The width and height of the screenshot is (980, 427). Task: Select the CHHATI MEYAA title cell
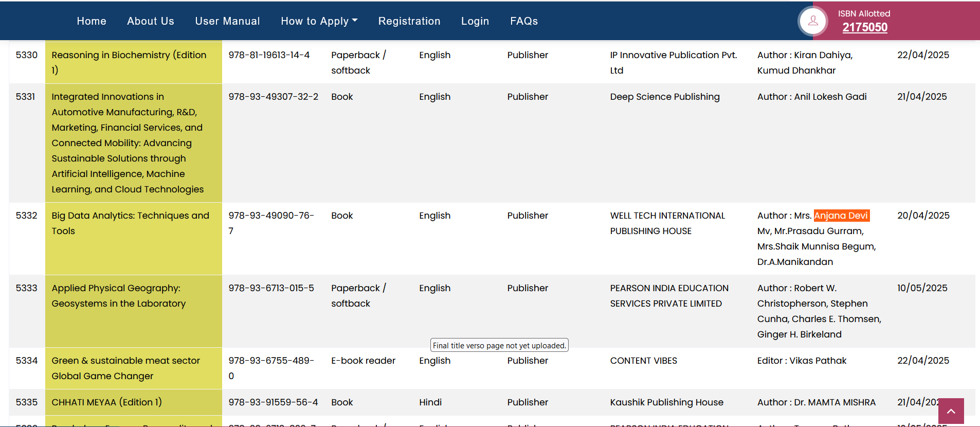[106, 402]
